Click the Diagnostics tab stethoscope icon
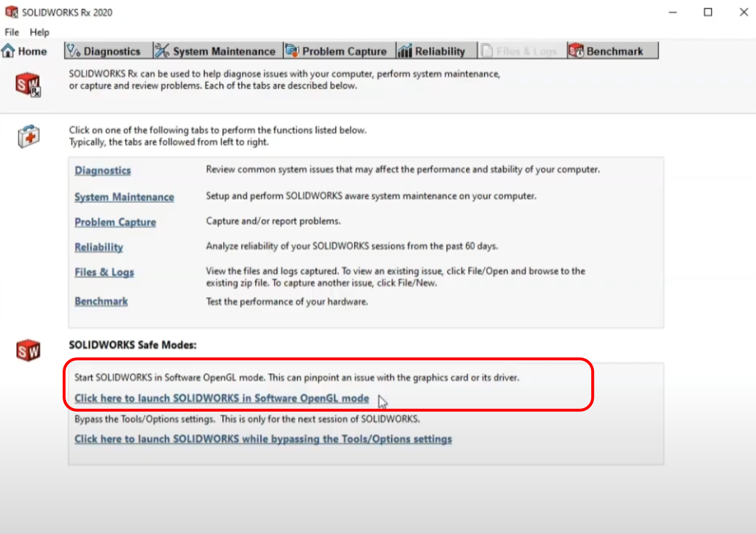 point(73,51)
